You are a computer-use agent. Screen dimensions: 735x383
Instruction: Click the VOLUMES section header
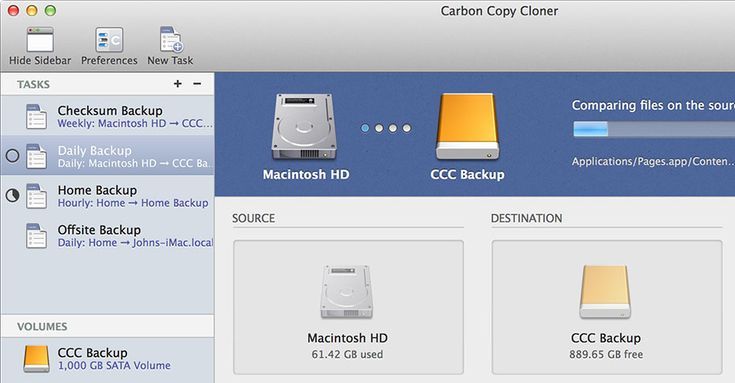pos(42,326)
